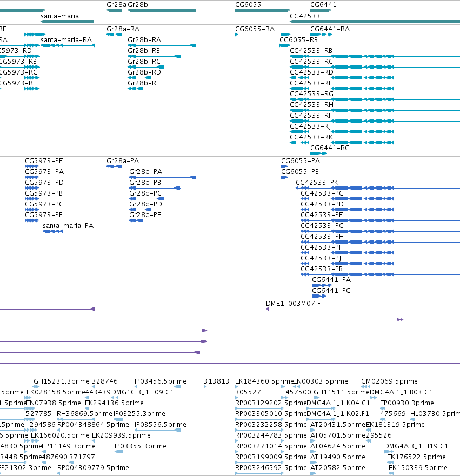The image size is (460, 476).
Task: Select the RH36869.5prime EST label
Action: click(x=85, y=414)
